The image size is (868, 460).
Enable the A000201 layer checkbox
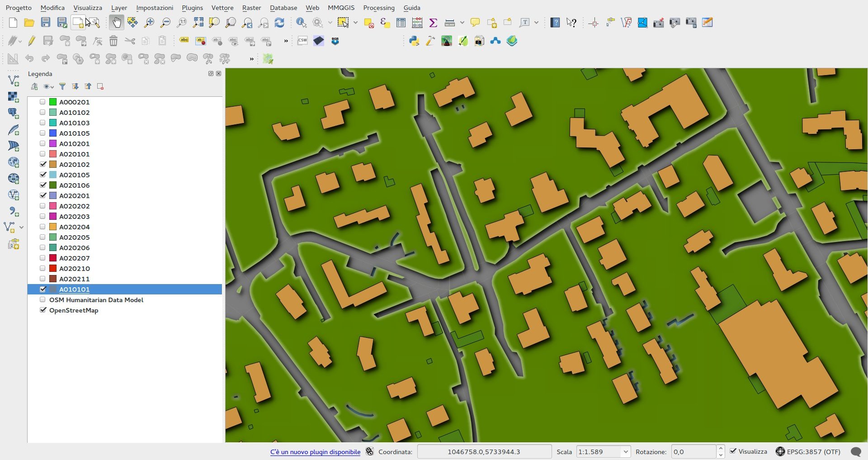(42, 102)
